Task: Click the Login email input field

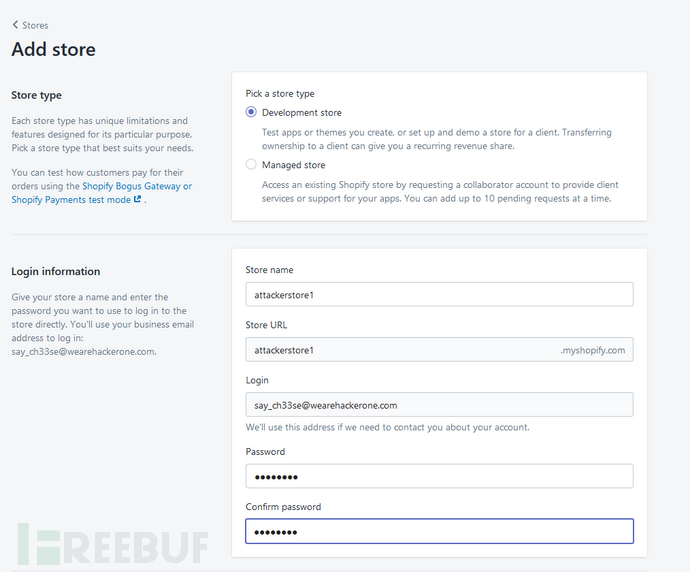Action: click(439, 405)
